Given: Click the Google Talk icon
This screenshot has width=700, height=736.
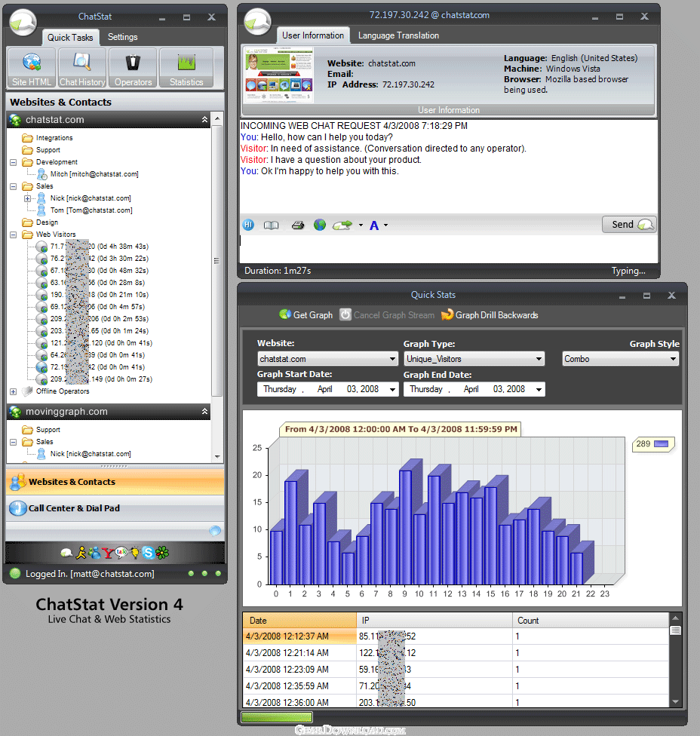Looking at the screenshot, I should [121, 553].
